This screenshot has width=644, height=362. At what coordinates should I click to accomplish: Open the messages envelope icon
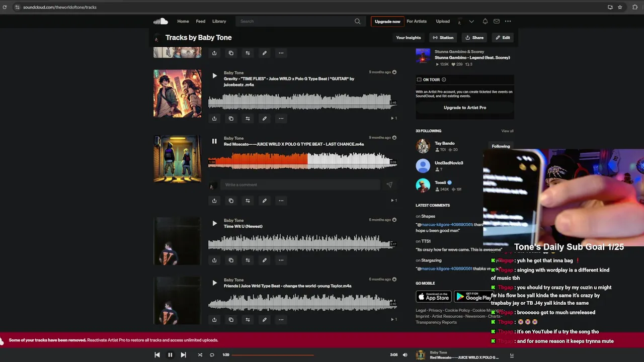(x=497, y=21)
